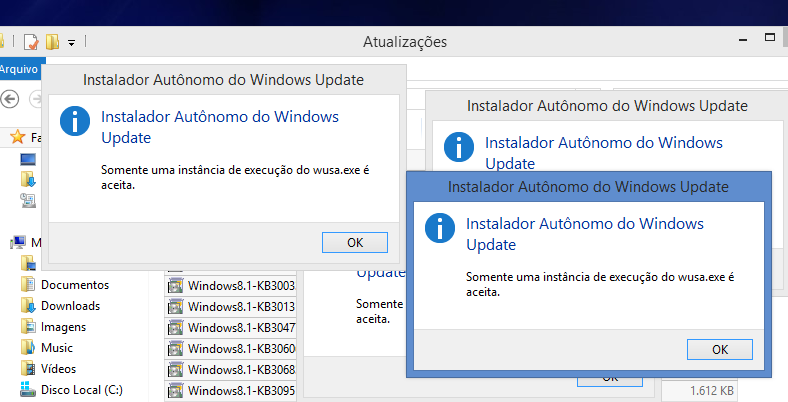Viewport: 788px width, 402px height.
Task: Click the blue title bar of the front dialog
Action: 588,186
